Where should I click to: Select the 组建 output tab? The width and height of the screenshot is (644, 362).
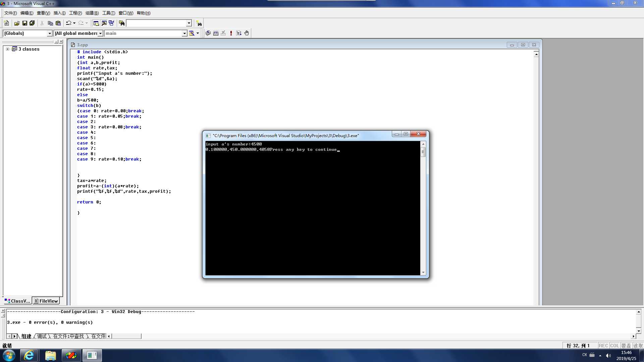click(x=26, y=336)
